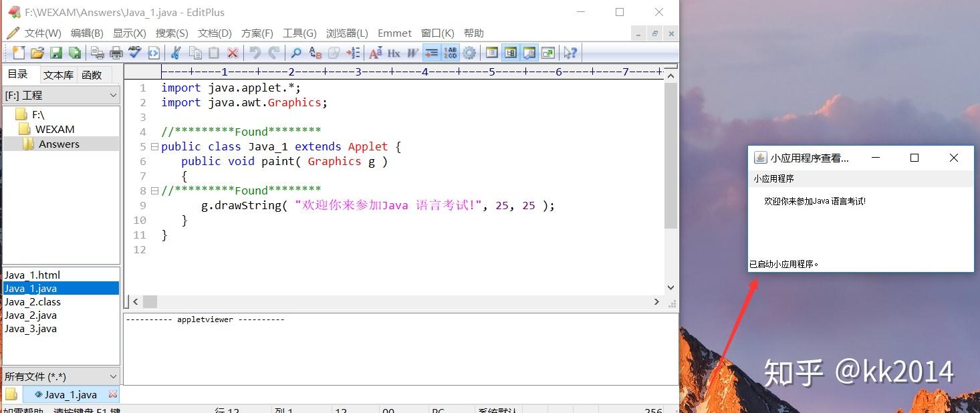Open a file using the Open folder icon
The height and width of the screenshot is (413, 980).
[37, 52]
